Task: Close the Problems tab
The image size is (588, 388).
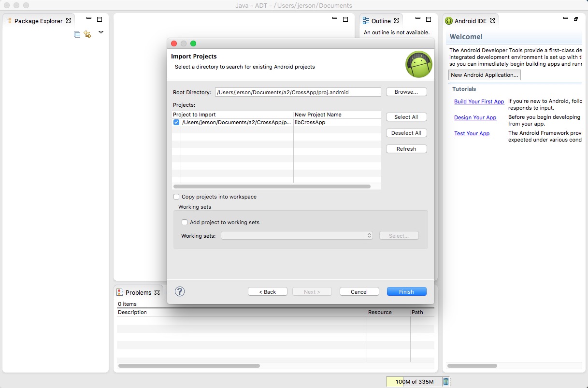Action: [157, 292]
